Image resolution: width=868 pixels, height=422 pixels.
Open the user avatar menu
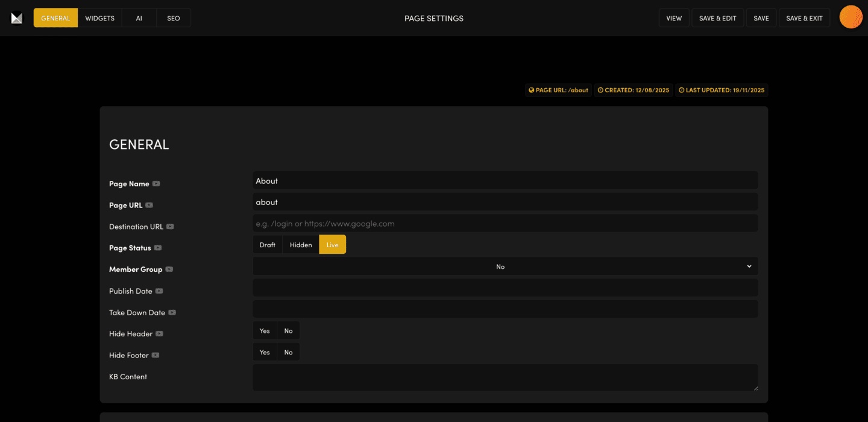pyautogui.click(x=851, y=17)
